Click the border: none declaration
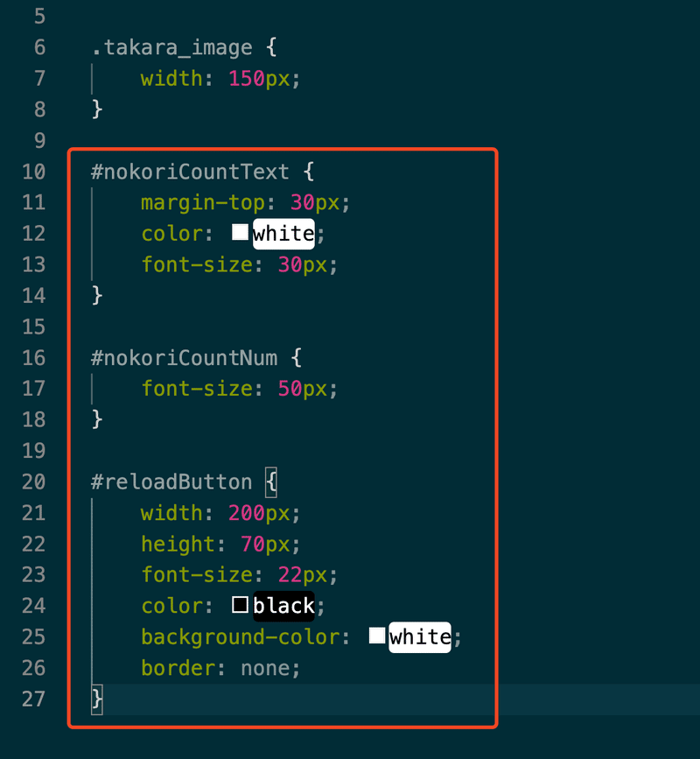Screen dimensions: 700x759 tap(220, 668)
